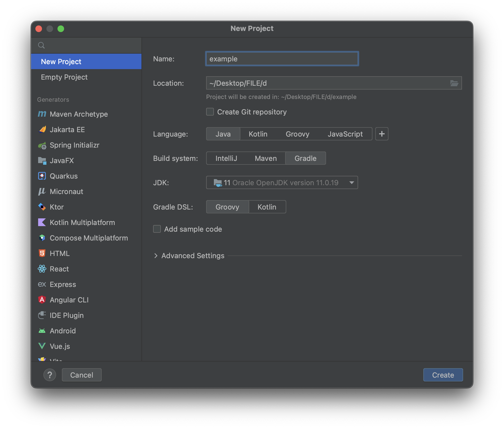Screen dimensions: 504x429
Task: Open the Ktor generator
Action: [86, 207]
